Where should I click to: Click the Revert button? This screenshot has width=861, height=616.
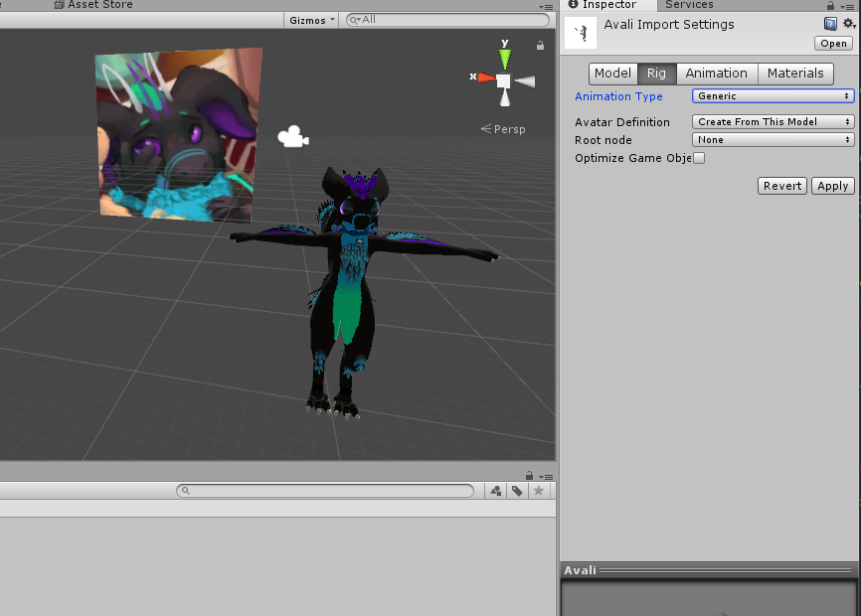click(781, 186)
